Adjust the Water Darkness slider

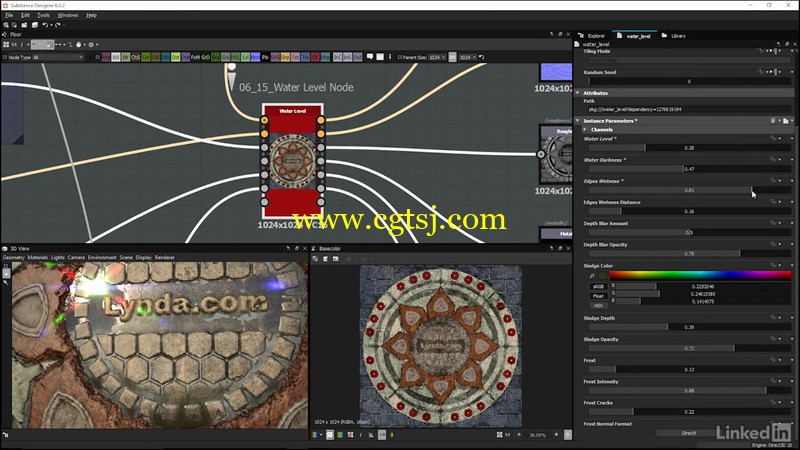pos(689,168)
